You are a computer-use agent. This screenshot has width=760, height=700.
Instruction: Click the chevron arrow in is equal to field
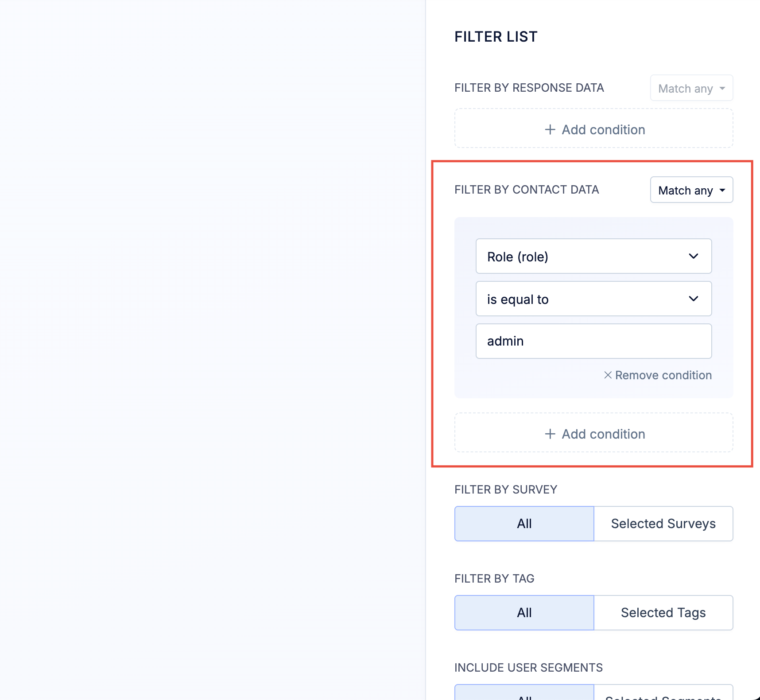[693, 299]
